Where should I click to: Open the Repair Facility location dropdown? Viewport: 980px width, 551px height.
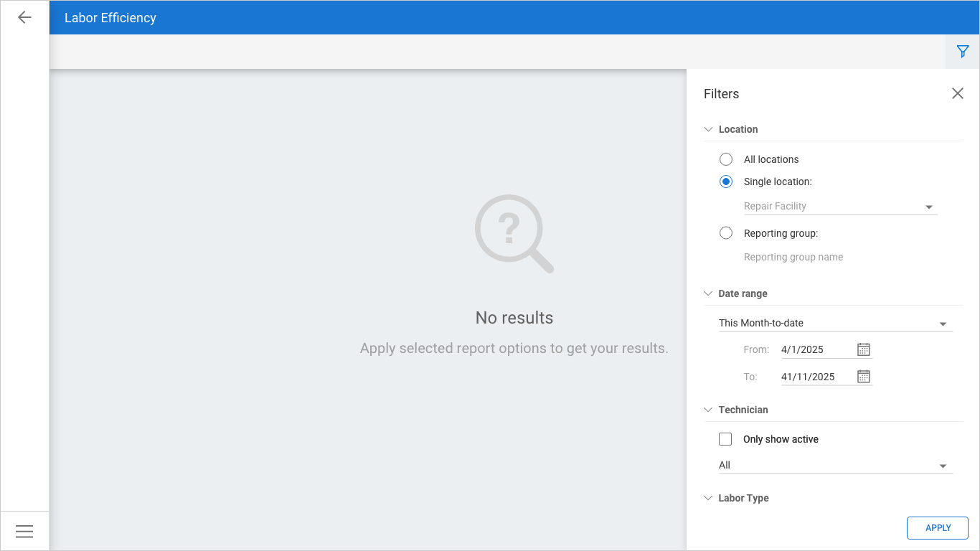[840, 207]
